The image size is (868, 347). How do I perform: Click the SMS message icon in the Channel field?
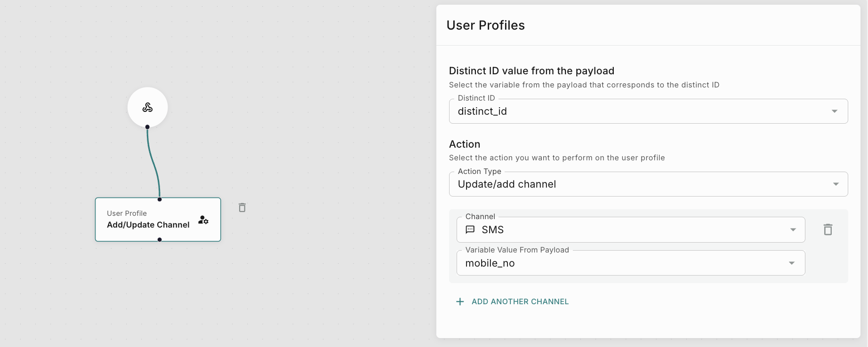click(x=470, y=229)
